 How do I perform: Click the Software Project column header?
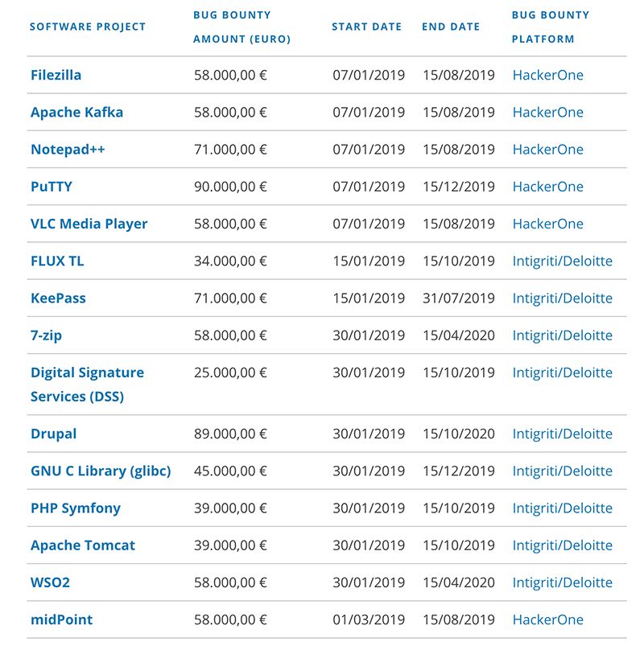(88, 27)
